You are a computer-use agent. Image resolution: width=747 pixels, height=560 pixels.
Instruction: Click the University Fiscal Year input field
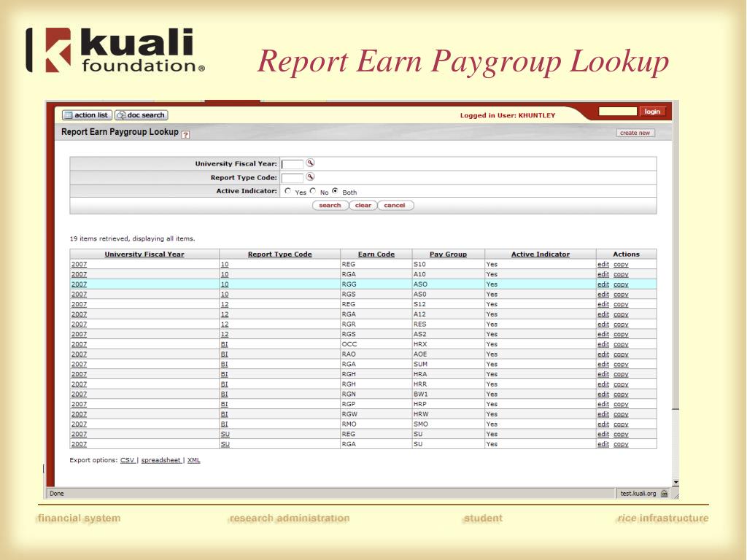pos(292,164)
